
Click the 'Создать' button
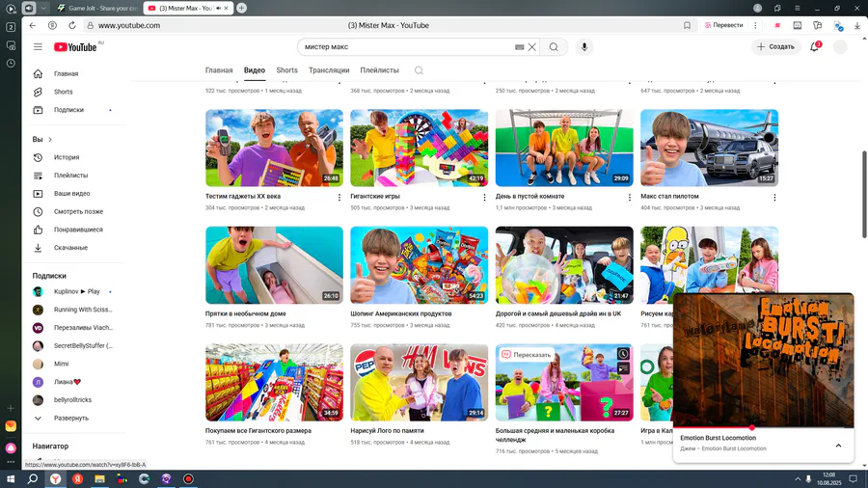click(x=776, y=47)
